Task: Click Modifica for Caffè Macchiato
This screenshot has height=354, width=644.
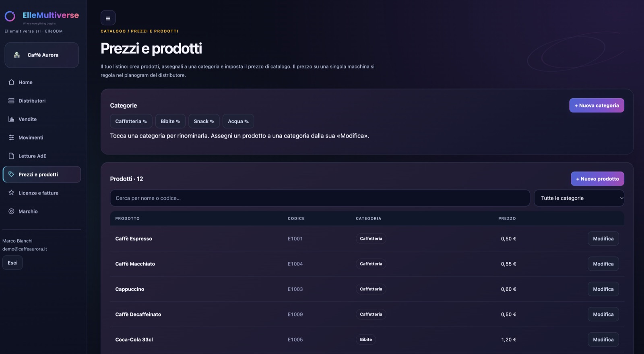Action: coord(603,264)
